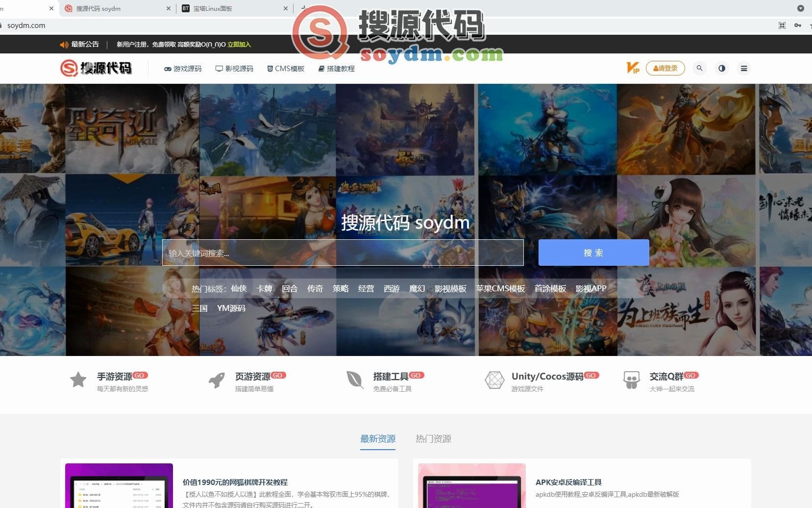Open the 页游资源 category link
This screenshot has height=508, width=812.
(x=253, y=377)
